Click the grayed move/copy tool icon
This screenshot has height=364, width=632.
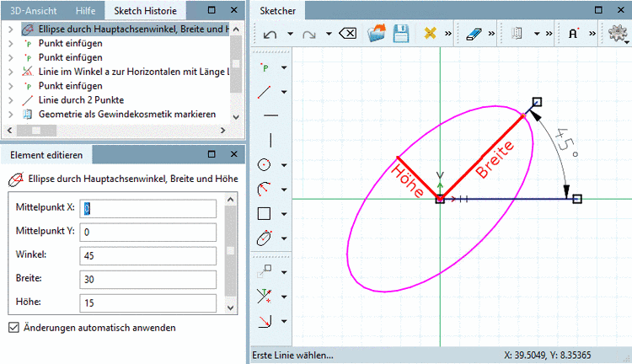264,271
